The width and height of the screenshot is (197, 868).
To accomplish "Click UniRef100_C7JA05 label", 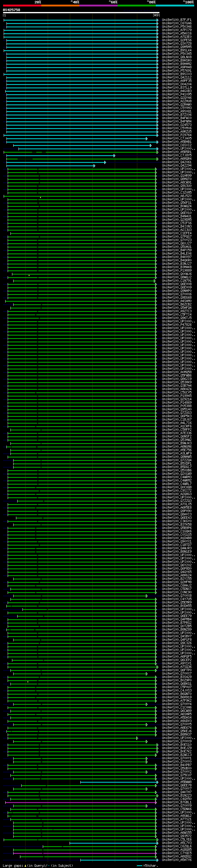I will 176,139.
